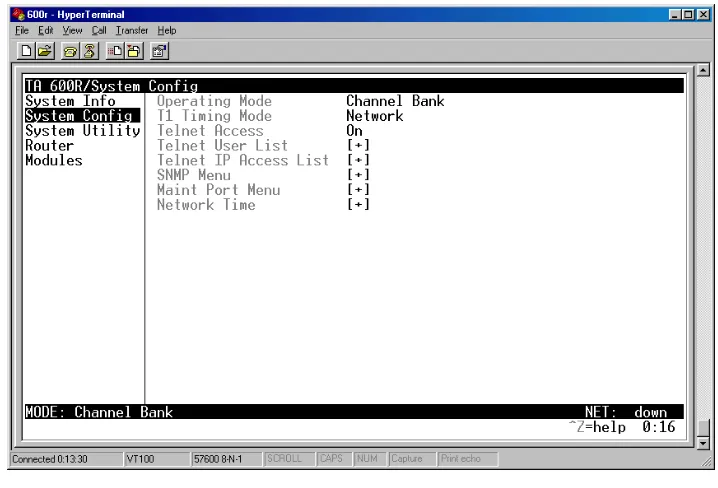Open the Transfer menu
Screen dimensions: 718x488
pos(132,31)
